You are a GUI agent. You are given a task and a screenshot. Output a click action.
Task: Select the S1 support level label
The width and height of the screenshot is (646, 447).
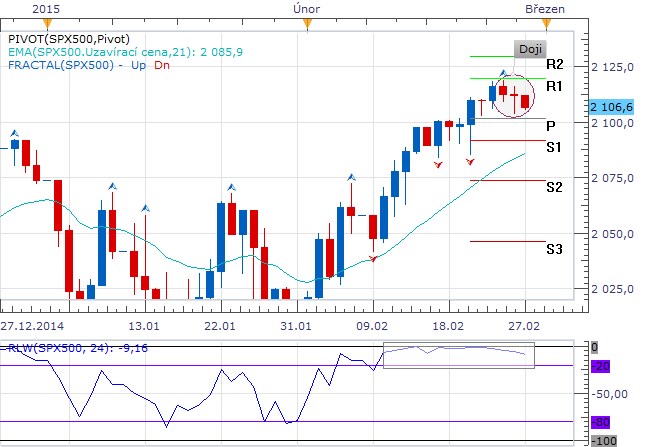tap(554, 147)
